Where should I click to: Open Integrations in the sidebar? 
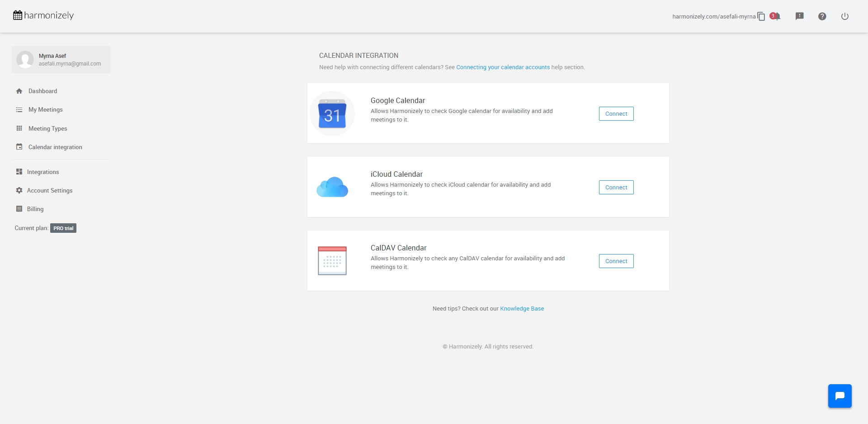click(42, 172)
